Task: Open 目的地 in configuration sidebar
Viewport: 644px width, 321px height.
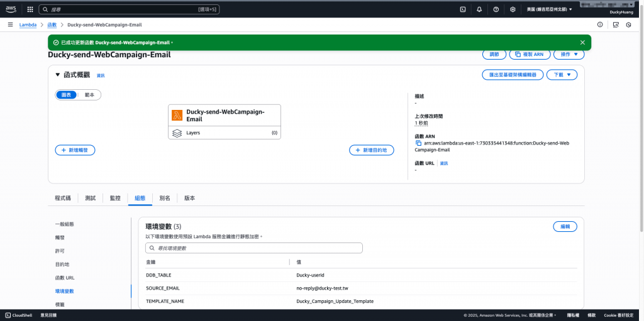Action: coord(62,264)
